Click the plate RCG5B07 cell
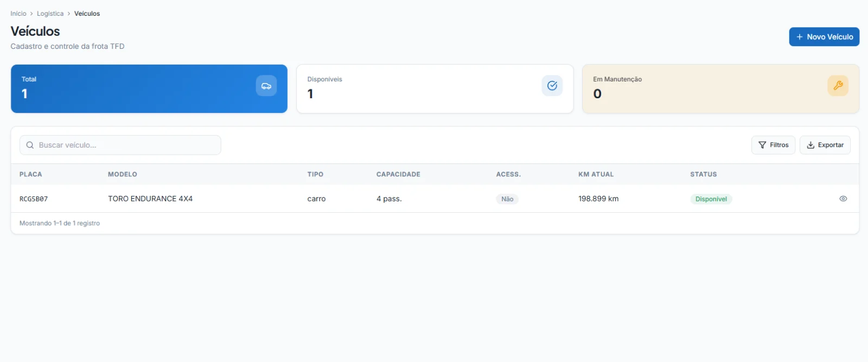The height and width of the screenshot is (362, 868). coord(34,199)
